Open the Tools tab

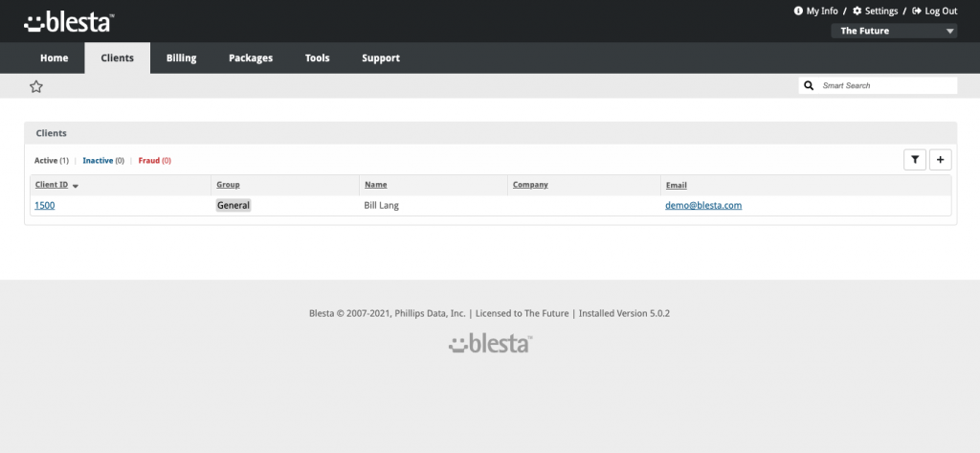click(318, 58)
